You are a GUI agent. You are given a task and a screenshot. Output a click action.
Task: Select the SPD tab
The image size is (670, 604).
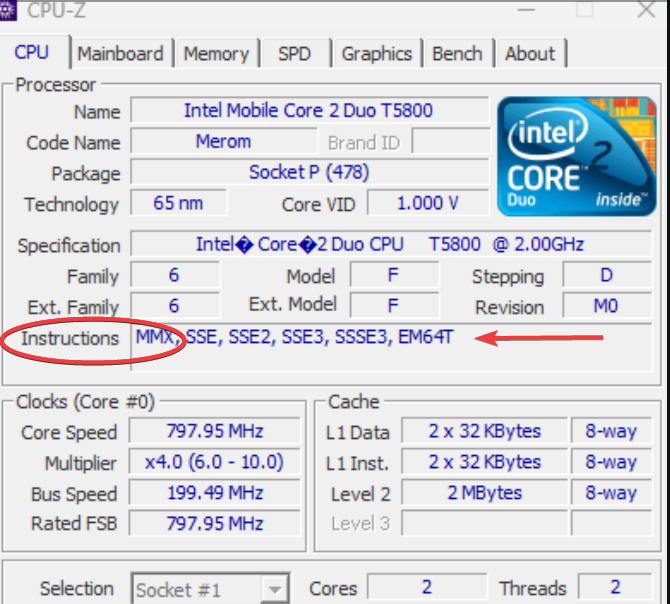[x=294, y=54]
